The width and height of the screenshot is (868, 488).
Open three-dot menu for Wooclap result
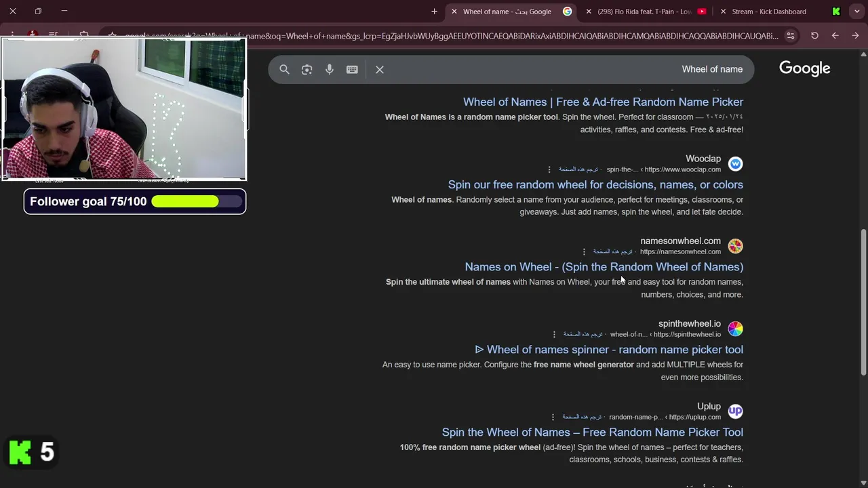point(549,169)
